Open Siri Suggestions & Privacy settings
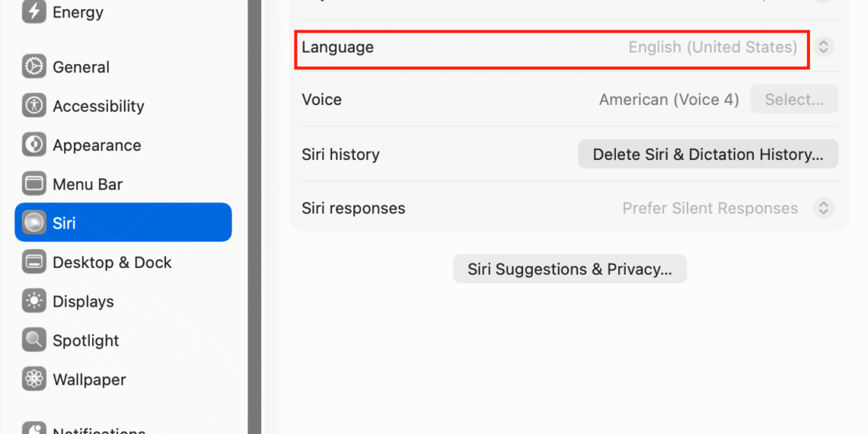The image size is (868, 434). point(570,269)
